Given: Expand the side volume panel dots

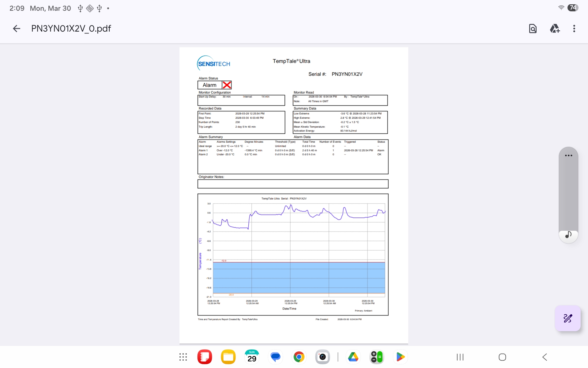Looking at the screenshot, I should [x=568, y=155].
